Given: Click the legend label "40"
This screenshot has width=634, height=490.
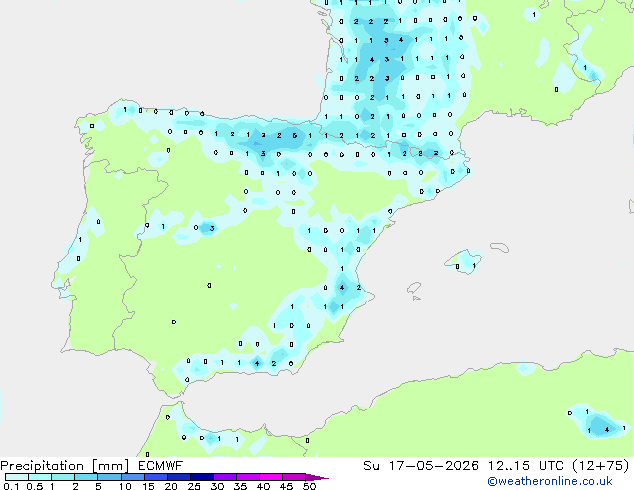Looking at the screenshot, I should click(263, 486).
